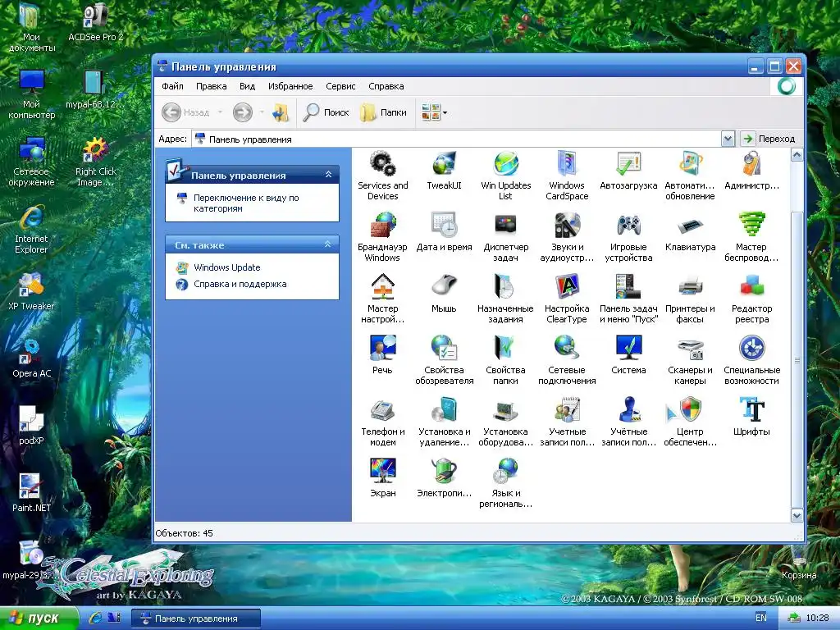Viewport: 840px width, 630px height.
Task: Open the Вид menu
Action: point(247,86)
